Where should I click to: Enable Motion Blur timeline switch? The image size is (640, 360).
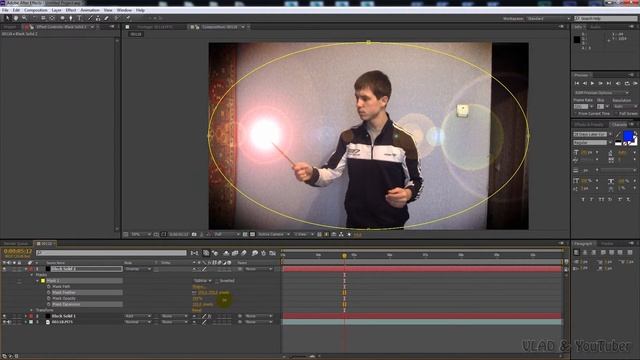tap(244, 253)
